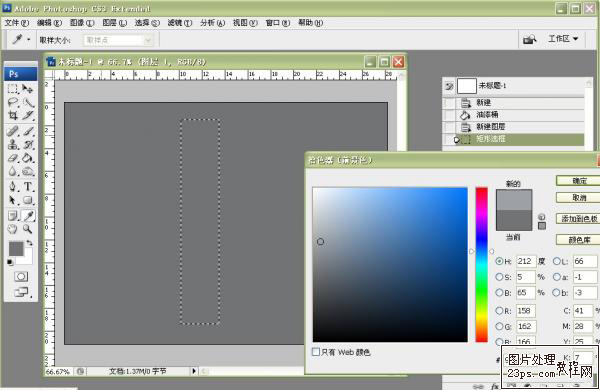The height and width of the screenshot is (390, 600).
Task: Activate the Eyedropper tool in toolbox
Action: click(29, 216)
